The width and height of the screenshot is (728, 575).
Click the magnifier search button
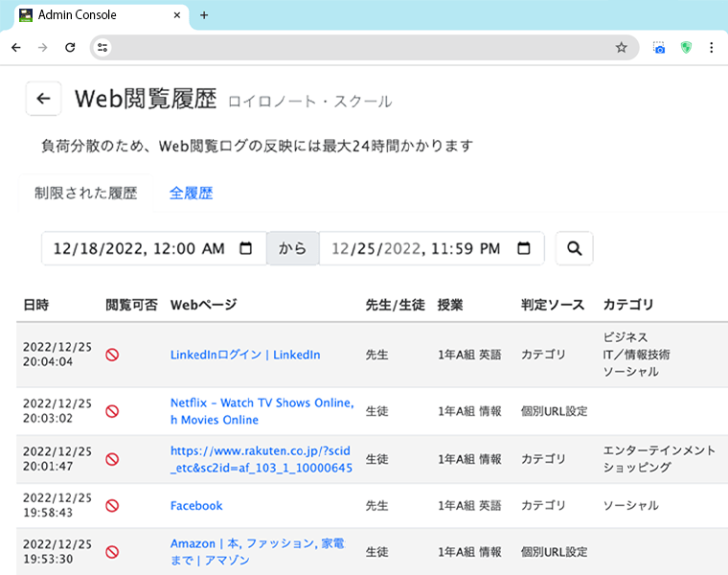coord(575,248)
